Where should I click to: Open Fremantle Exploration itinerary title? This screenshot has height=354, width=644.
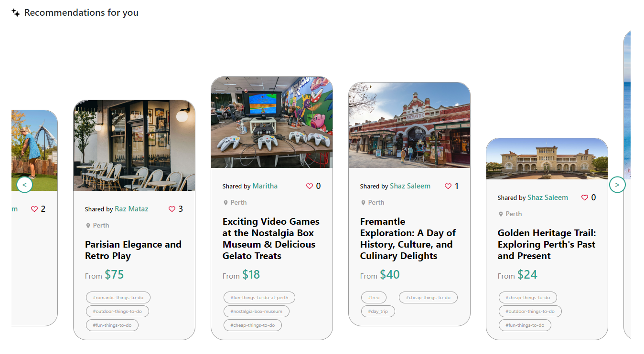pyautogui.click(x=408, y=239)
